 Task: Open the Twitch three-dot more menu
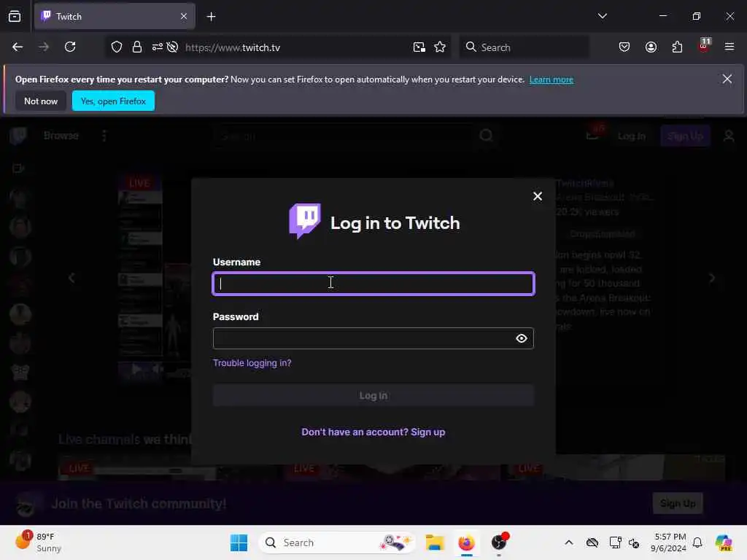click(x=104, y=136)
